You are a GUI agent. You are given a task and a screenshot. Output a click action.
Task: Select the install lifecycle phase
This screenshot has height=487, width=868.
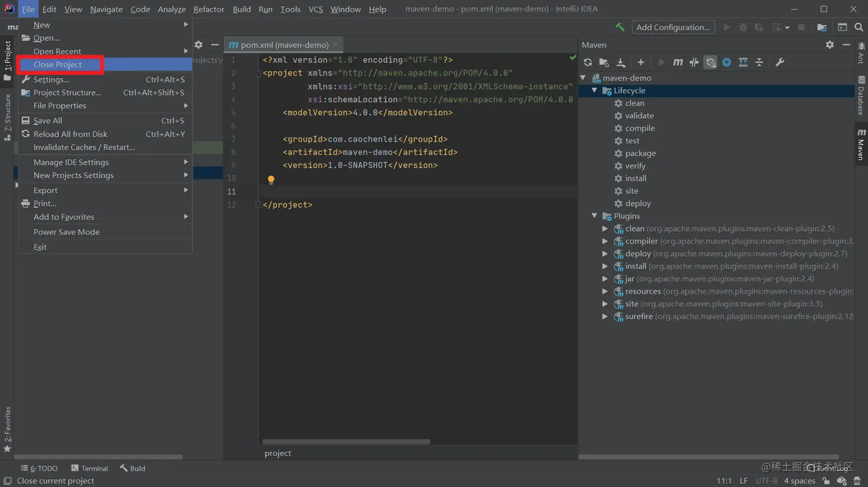pyautogui.click(x=635, y=179)
